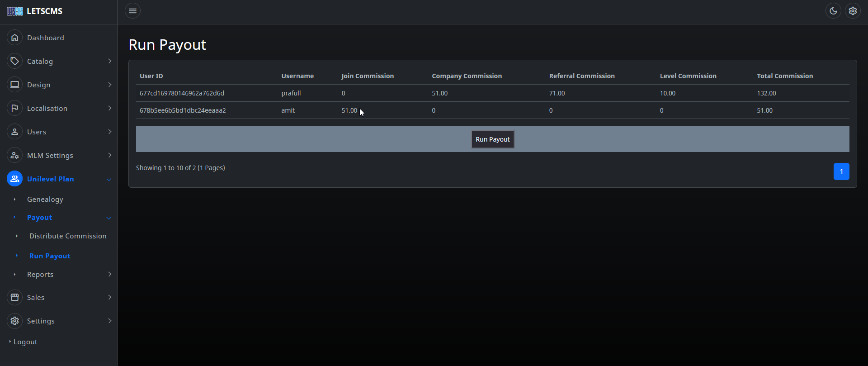The width and height of the screenshot is (868, 366).
Task: Expand the Reports submenu chevron
Action: [x=109, y=274]
